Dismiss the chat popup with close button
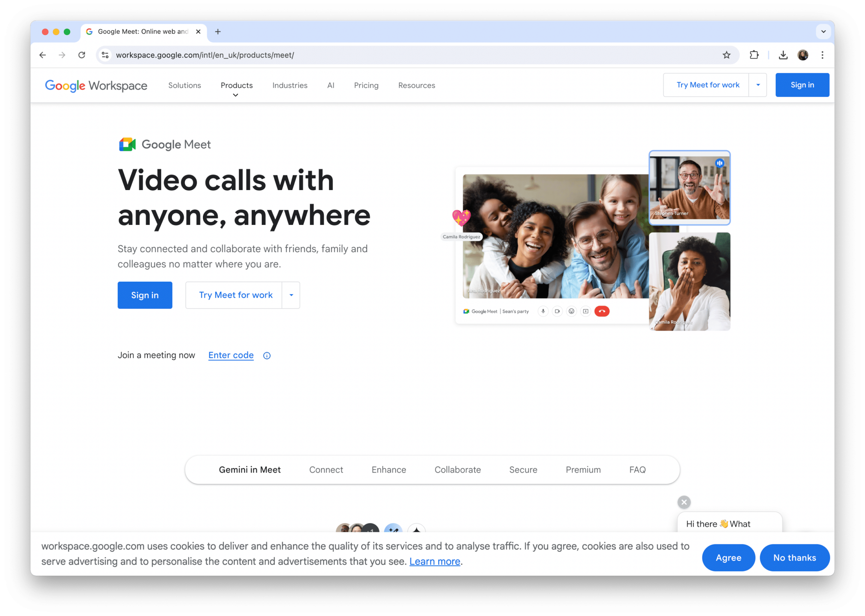 tap(684, 501)
